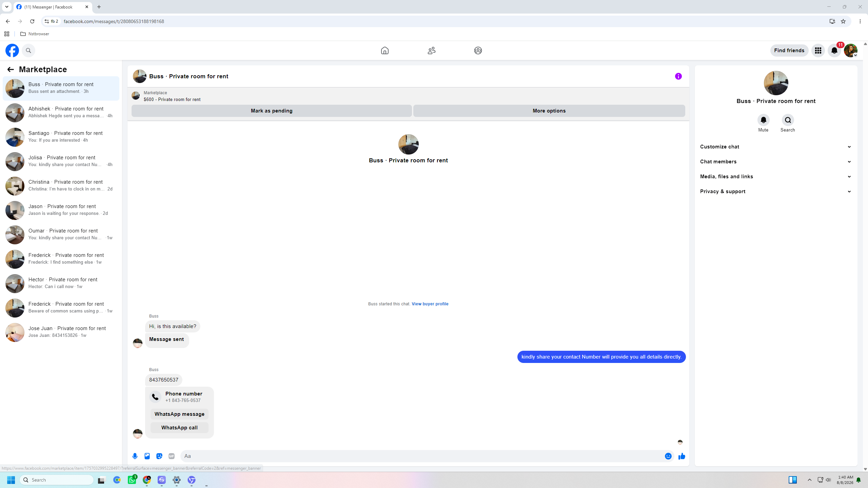This screenshot has width=868, height=488.
Task: Click the phone icon in phone number card
Action: point(155,397)
